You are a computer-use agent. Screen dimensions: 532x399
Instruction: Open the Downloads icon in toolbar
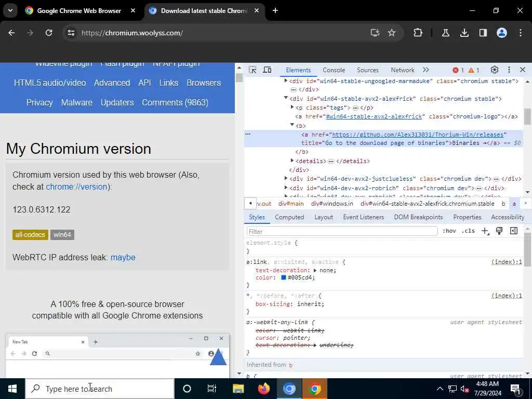pyautogui.click(x=464, y=33)
